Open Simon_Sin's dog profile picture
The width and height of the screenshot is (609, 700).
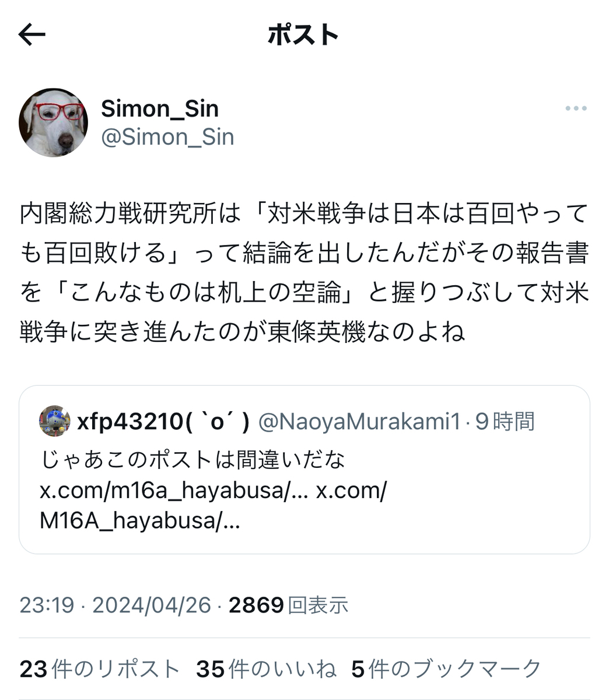coord(53,123)
